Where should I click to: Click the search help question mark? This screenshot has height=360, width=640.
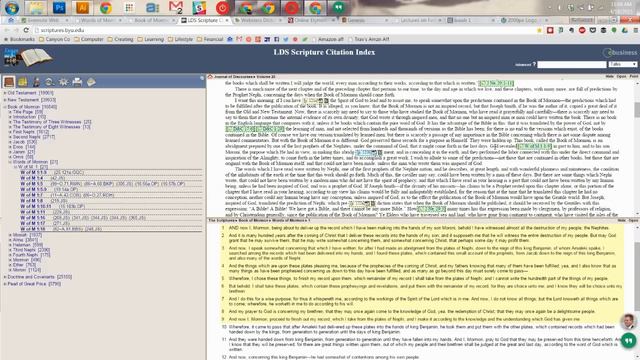[534, 64]
